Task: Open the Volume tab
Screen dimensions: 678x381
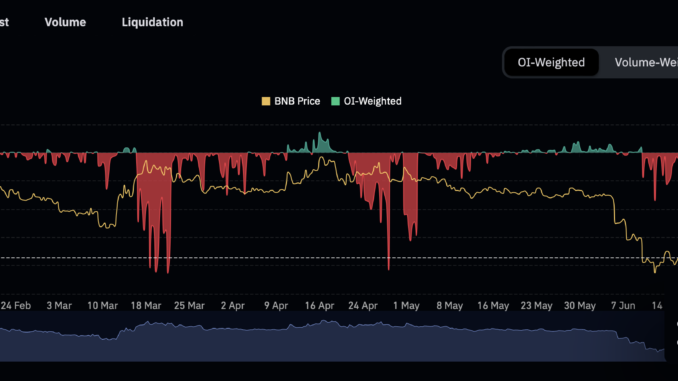Action: click(x=65, y=22)
